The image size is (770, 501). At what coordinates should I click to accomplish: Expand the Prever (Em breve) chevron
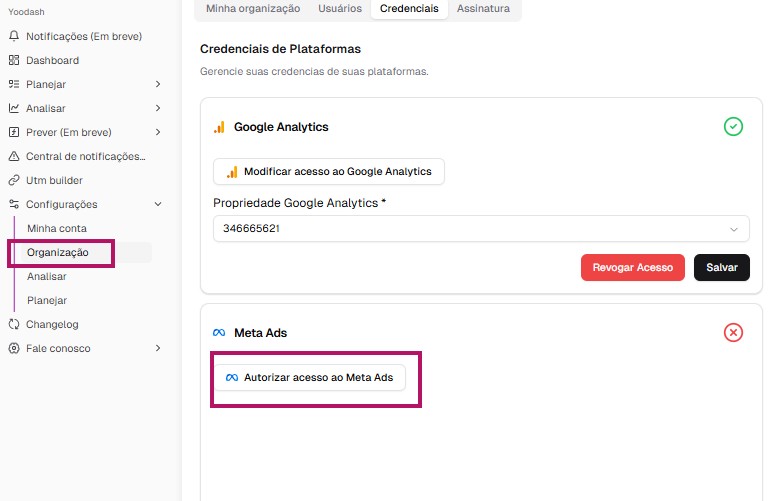(x=158, y=132)
